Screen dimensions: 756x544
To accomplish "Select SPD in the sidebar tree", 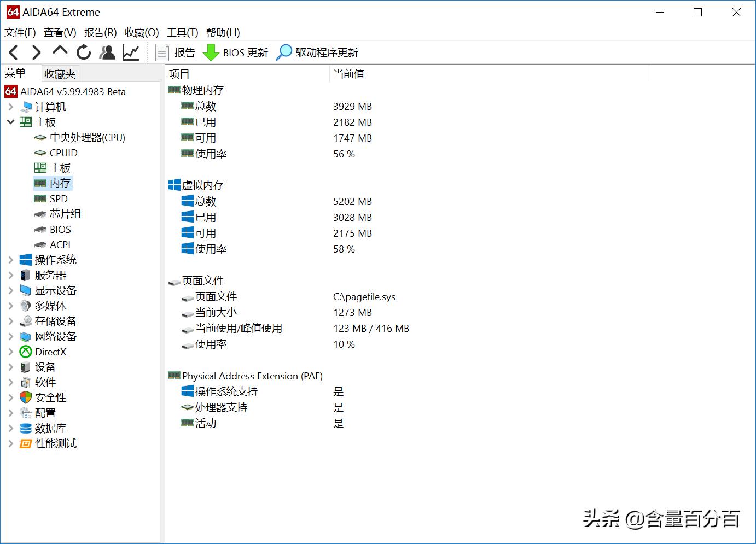I will [x=60, y=198].
